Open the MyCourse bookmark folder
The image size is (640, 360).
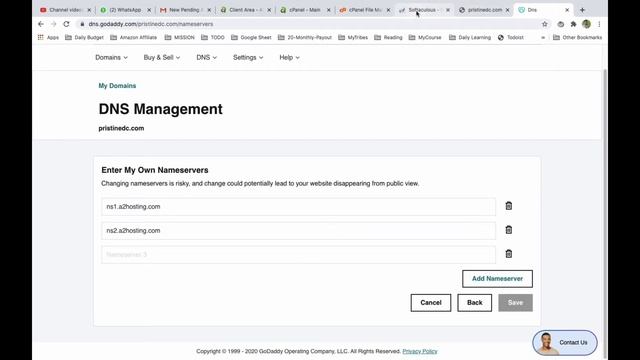tap(425, 37)
